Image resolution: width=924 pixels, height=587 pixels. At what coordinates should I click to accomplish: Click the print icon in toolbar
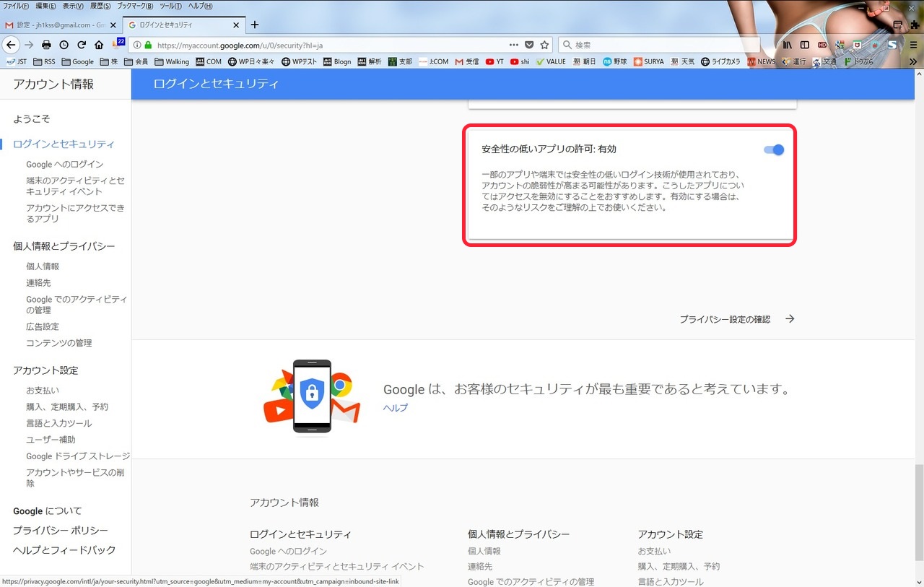point(47,45)
